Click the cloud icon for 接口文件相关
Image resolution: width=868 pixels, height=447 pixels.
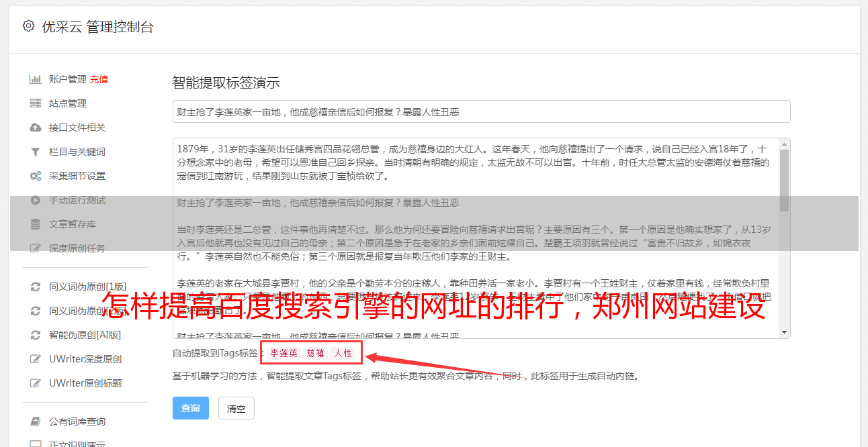36,128
